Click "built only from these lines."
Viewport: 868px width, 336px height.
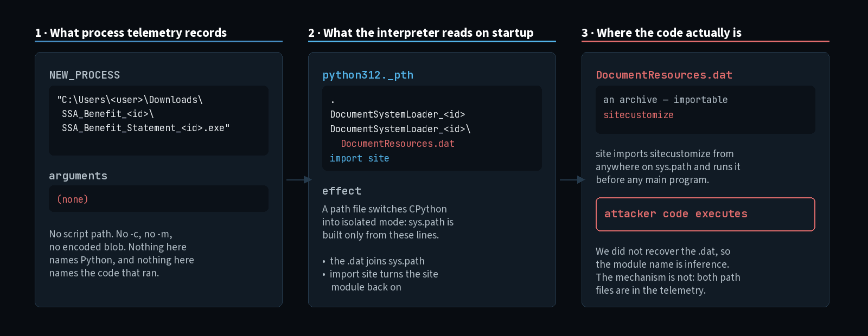coord(381,235)
